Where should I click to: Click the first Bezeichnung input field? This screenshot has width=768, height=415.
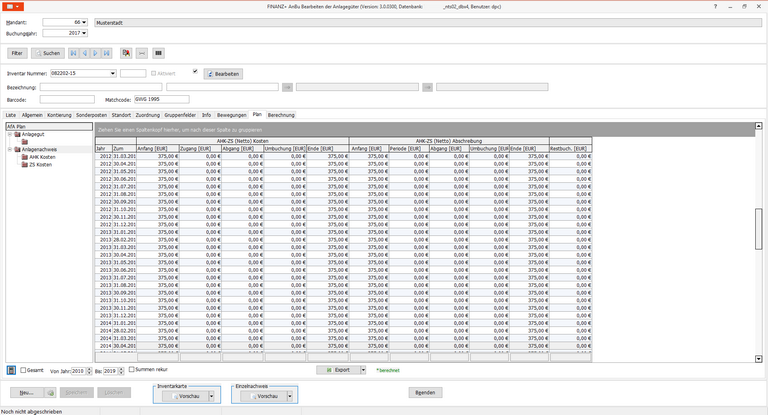pyautogui.click(x=101, y=87)
